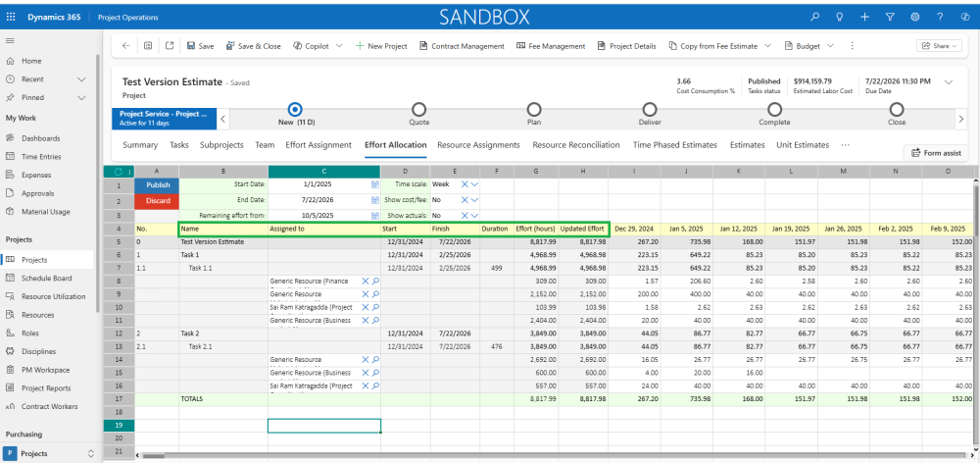980x463 pixels.
Task: Click lookup search icon in row 8
Action: 375,281
